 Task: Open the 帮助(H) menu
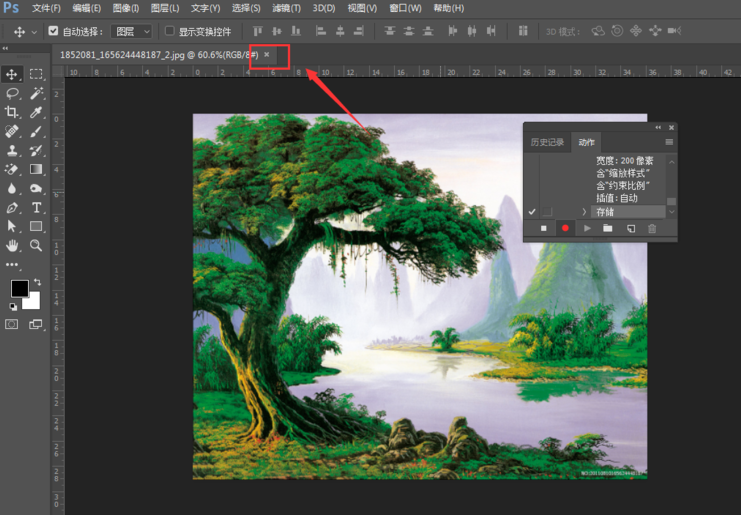click(x=449, y=8)
